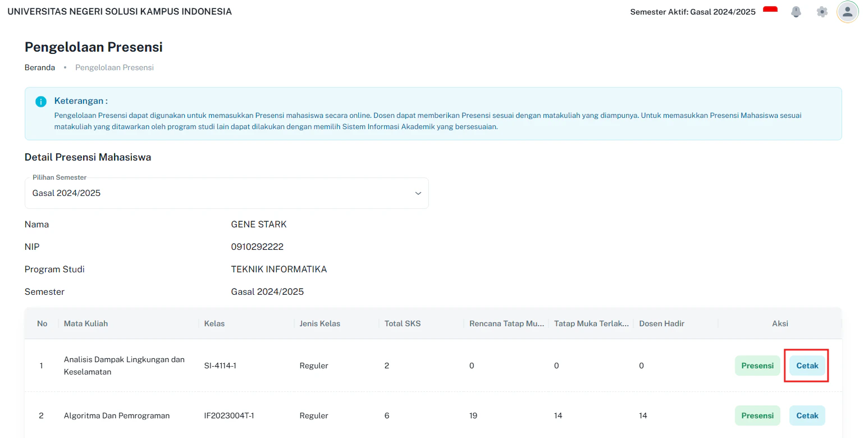
Task: Click the Pilihan Semester chevron arrow
Action: coord(418,193)
